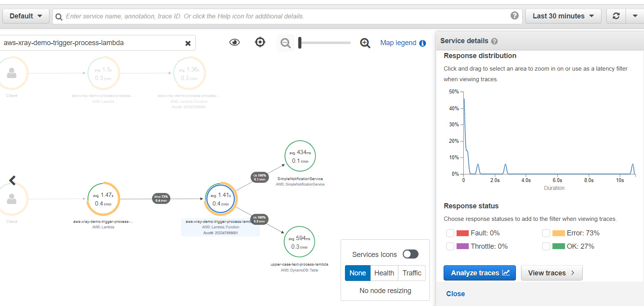
Task: Toggle the Services Icons switch
Action: tap(411, 254)
